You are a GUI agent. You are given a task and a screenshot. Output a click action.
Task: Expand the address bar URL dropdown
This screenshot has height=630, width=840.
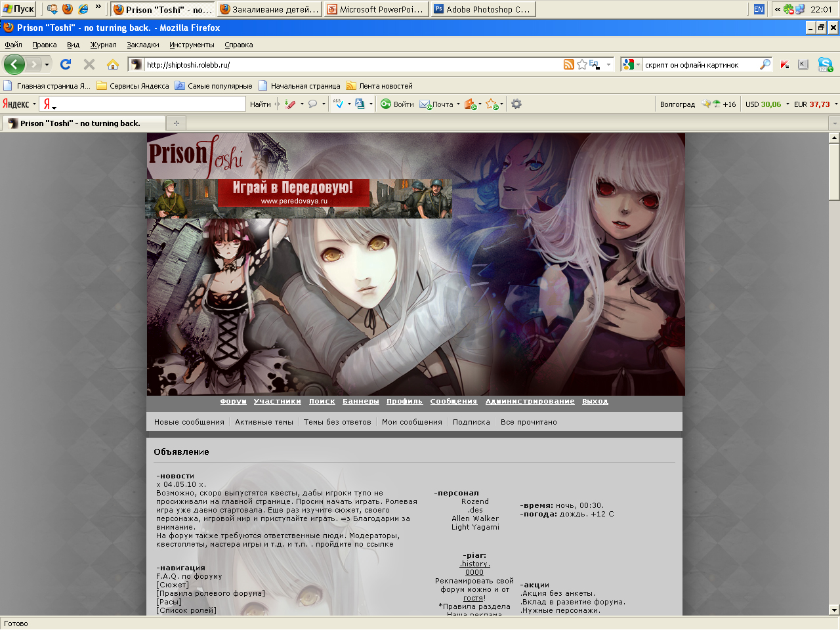point(608,64)
